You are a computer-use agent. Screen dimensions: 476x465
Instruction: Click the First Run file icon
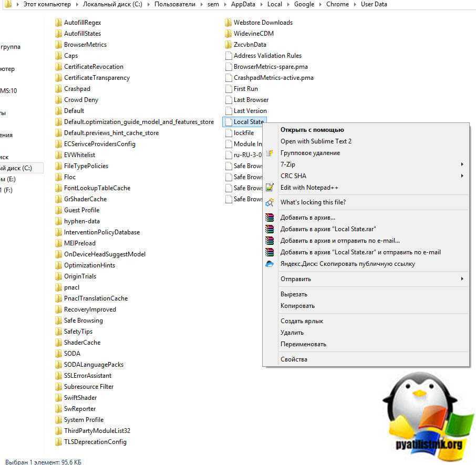point(228,89)
